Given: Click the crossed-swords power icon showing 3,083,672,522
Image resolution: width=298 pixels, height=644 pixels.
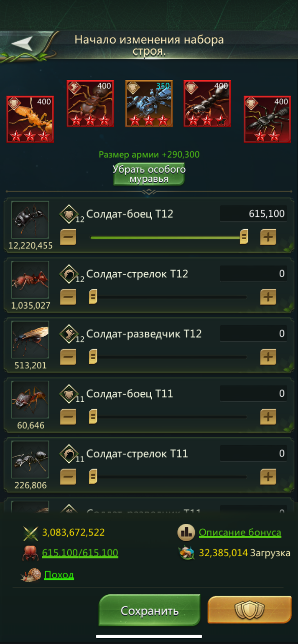Looking at the screenshot, I should point(32,532).
